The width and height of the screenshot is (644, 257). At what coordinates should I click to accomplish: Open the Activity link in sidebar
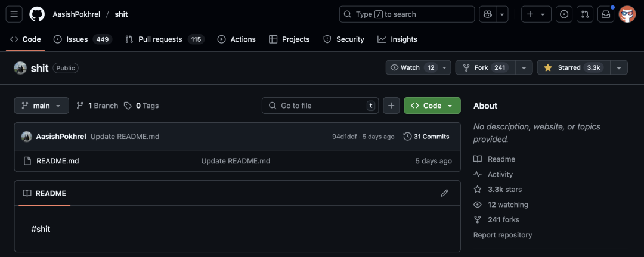point(493,174)
